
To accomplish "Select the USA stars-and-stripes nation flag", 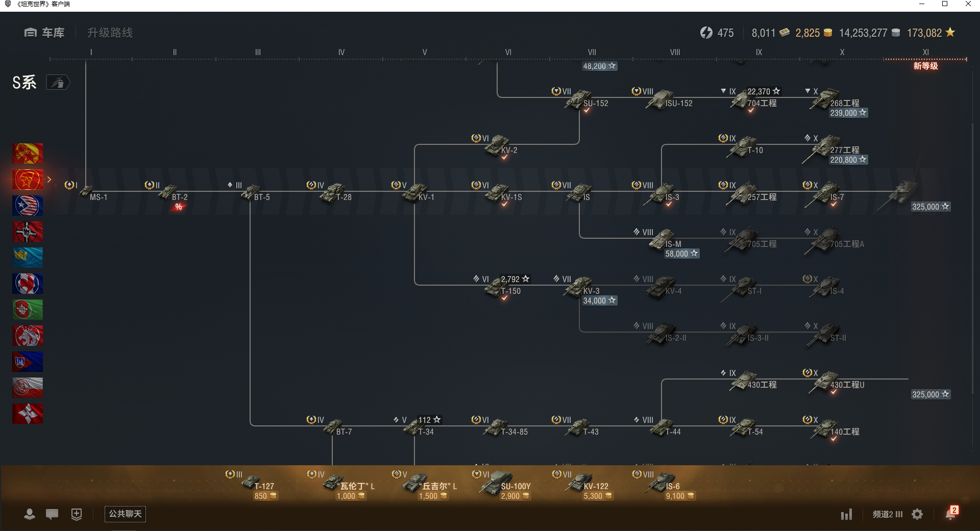I will tap(28, 206).
